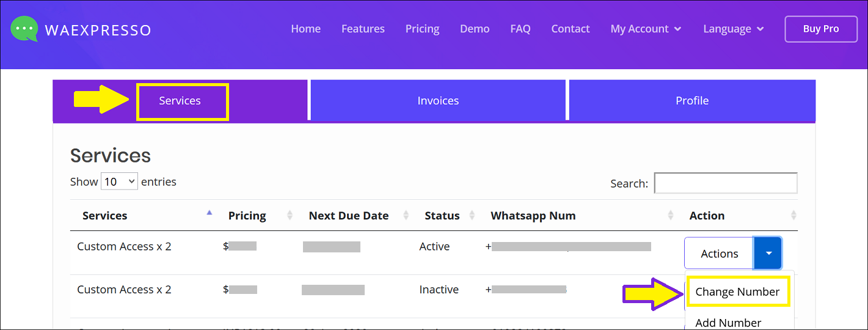This screenshot has width=868, height=330.
Task: Click the Buy Pro button
Action: (821, 29)
